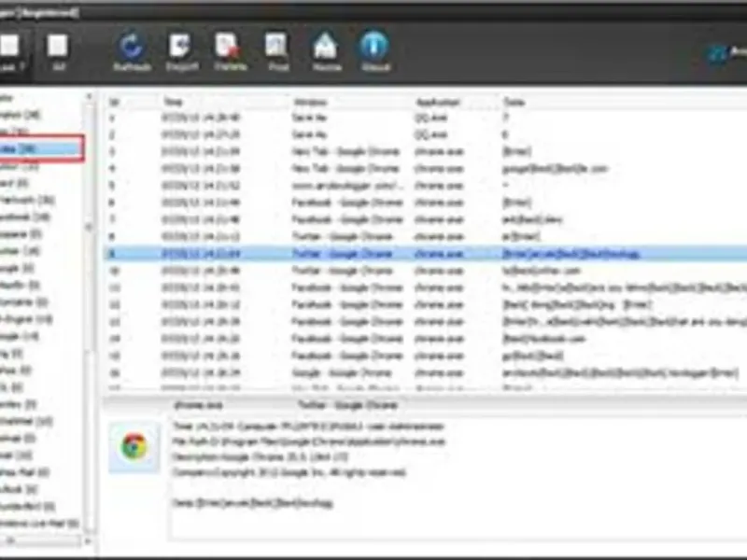Select the All filter icon in the toolbar

pos(58,52)
